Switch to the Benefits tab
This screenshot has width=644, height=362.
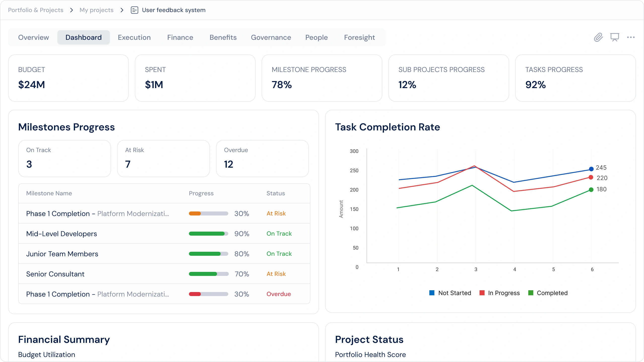[x=223, y=37]
